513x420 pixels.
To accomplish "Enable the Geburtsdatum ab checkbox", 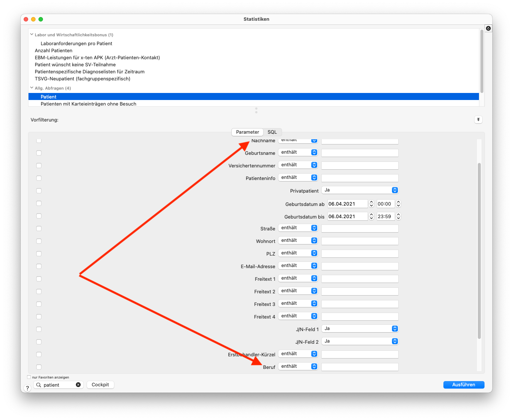I will tap(39, 203).
